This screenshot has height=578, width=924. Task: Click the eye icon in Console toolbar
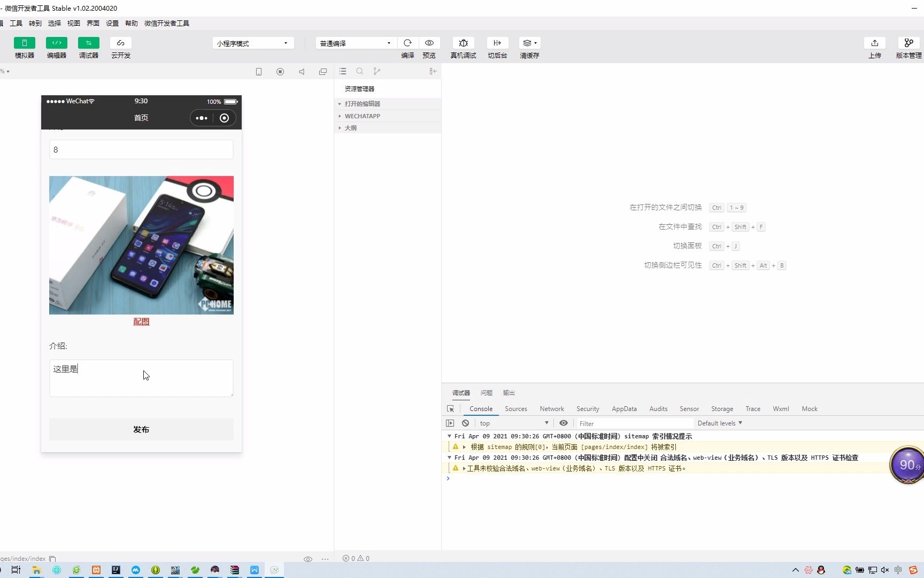[x=563, y=423]
